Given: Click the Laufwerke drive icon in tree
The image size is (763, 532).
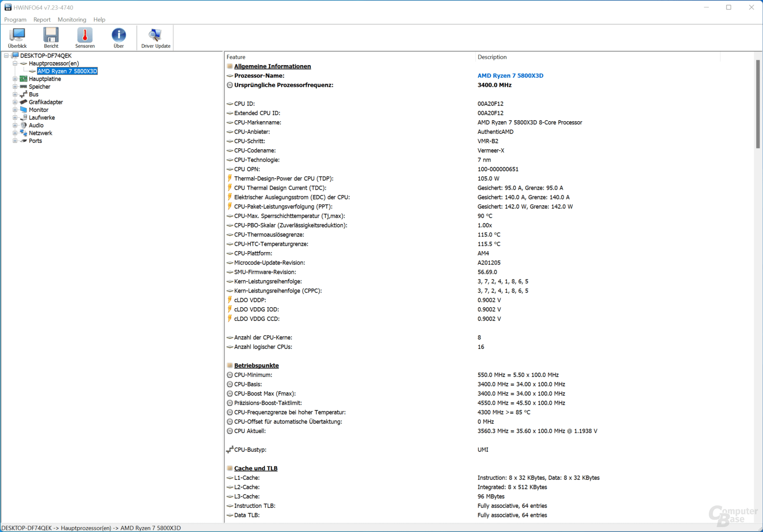Looking at the screenshot, I should tap(23, 118).
